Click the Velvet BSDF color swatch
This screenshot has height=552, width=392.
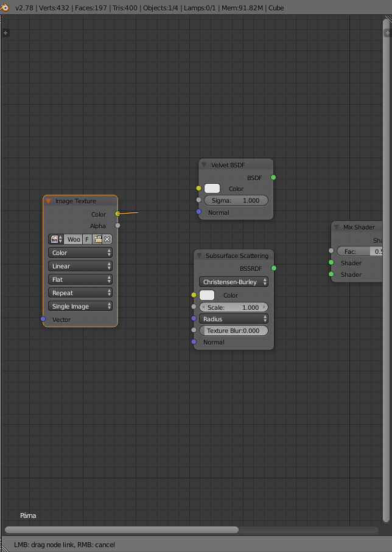[x=212, y=189]
